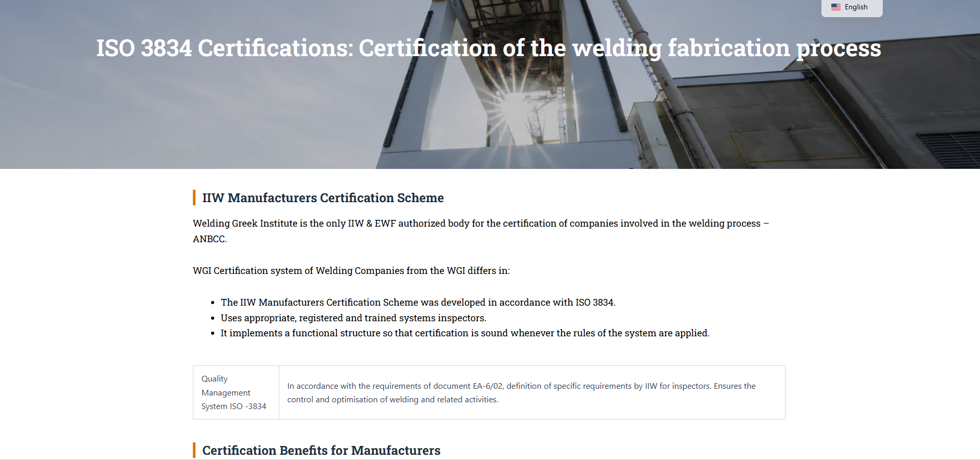
Task: Click the word English in language button
Action: (x=856, y=7)
